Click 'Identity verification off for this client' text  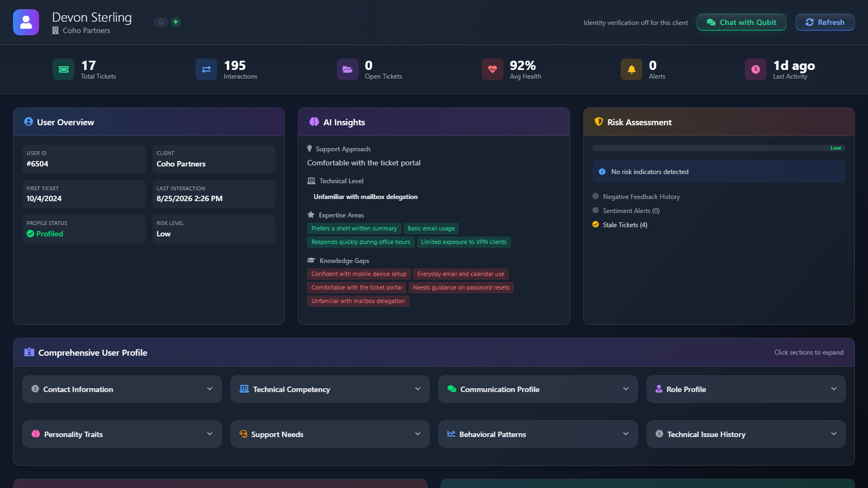(x=636, y=23)
